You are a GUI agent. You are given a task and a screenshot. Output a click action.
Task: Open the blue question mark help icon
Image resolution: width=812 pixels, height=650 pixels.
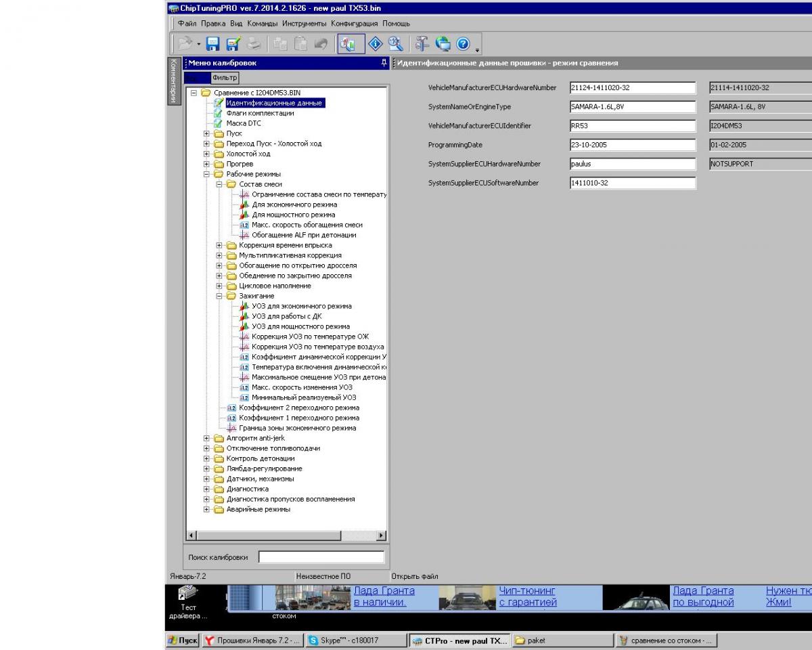(x=464, y=43)
